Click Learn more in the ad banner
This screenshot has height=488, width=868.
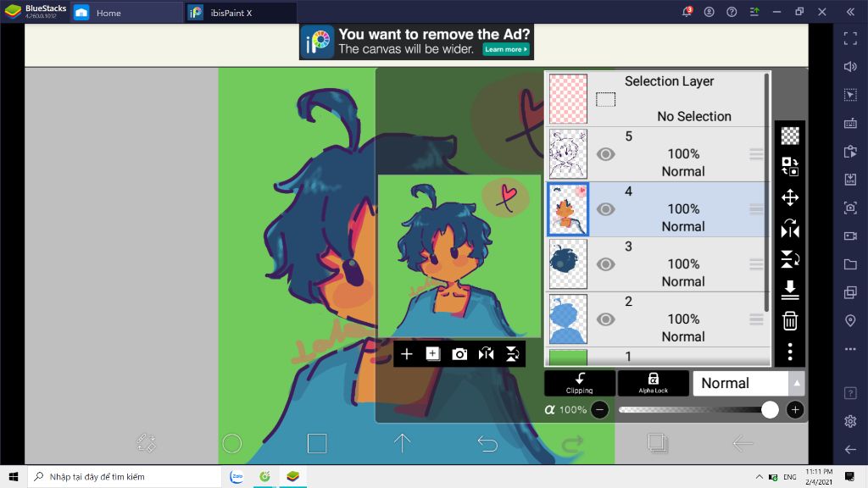click(x=506, y=49)
